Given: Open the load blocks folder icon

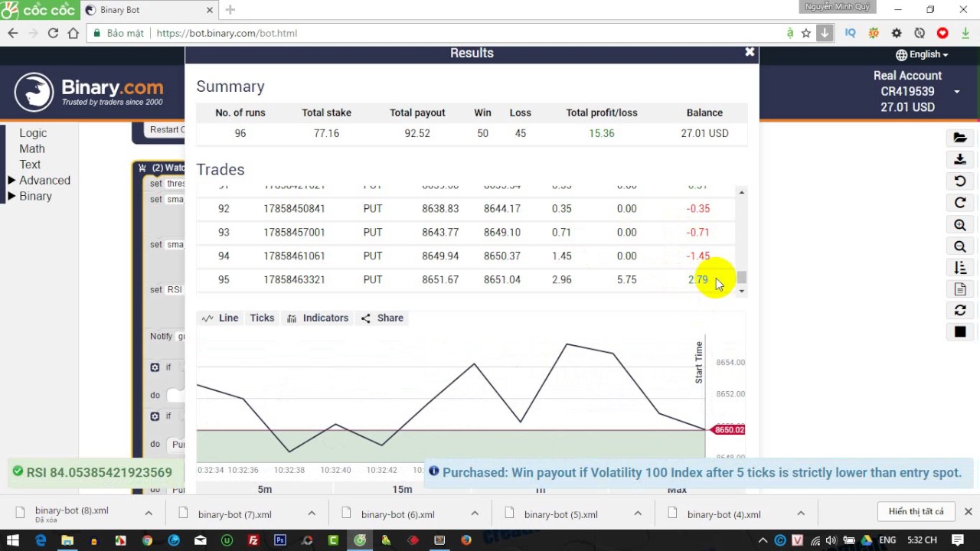Looking at the screenshot, I should pyautogui.click(x=960, y=138).
